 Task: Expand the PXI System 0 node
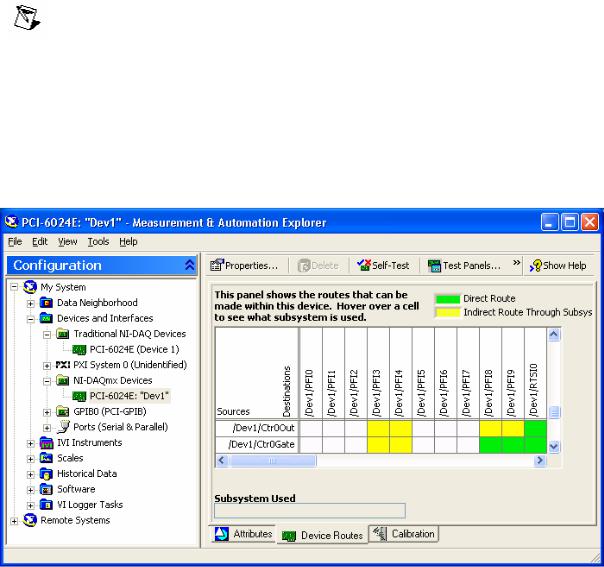coord(47,365)
